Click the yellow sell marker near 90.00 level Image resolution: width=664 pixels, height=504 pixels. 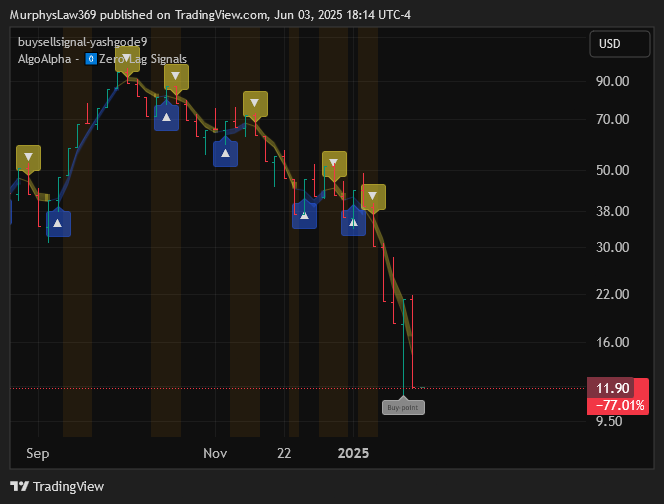pos(176,77)
